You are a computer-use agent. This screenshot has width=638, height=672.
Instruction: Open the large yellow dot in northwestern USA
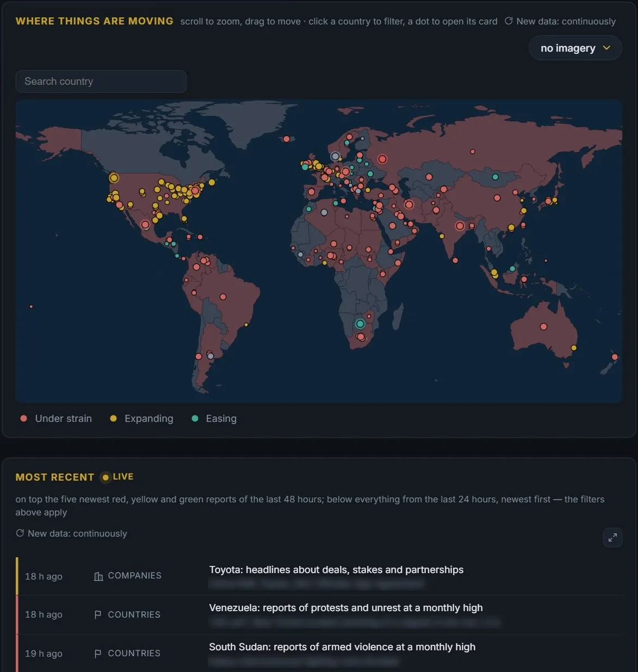(x=114, y=178)
